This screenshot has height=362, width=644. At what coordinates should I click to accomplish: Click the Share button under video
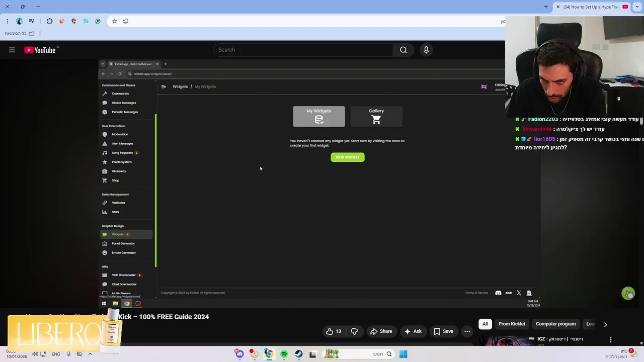[381, 331]
